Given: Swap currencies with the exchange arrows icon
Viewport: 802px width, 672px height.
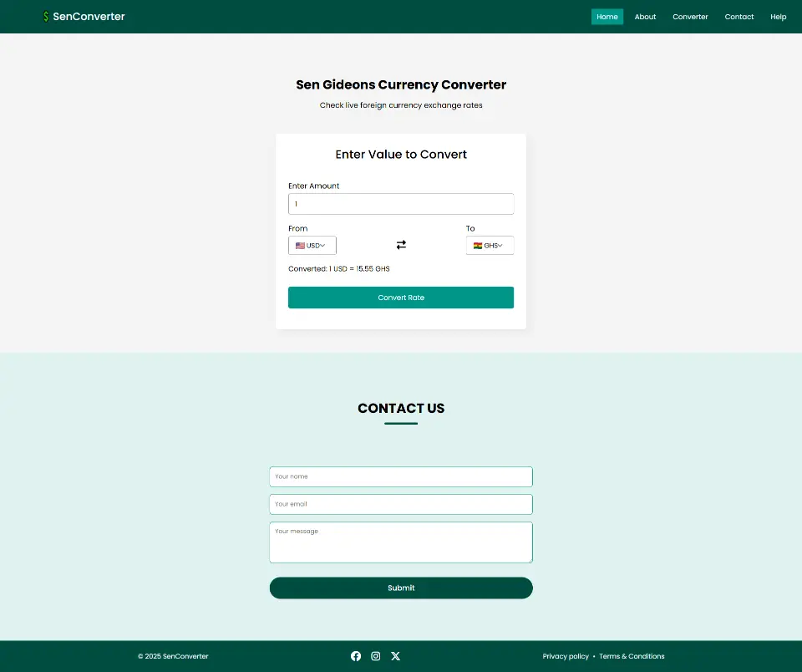Looking at the screenshot, I should point(401,245).
